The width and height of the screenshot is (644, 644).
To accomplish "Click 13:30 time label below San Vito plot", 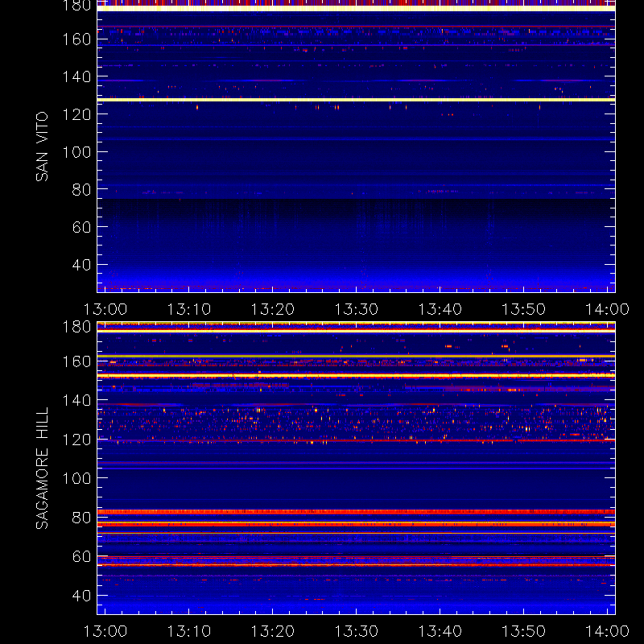I will 356,309.
